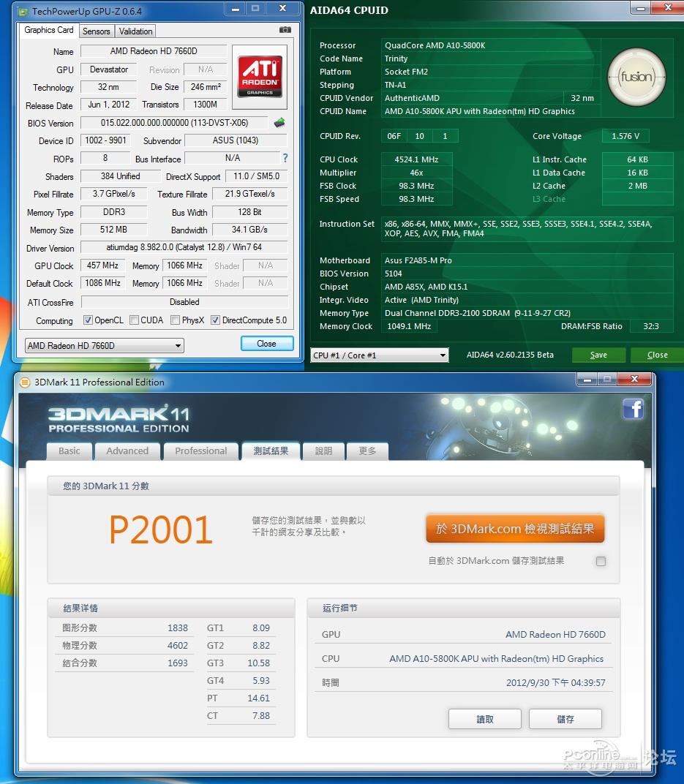The height and width of the screenshot is (784, 684).
Task: Click the orange 3DMark.com view results button
Action: pyautogui.click(x=515, y=529)
